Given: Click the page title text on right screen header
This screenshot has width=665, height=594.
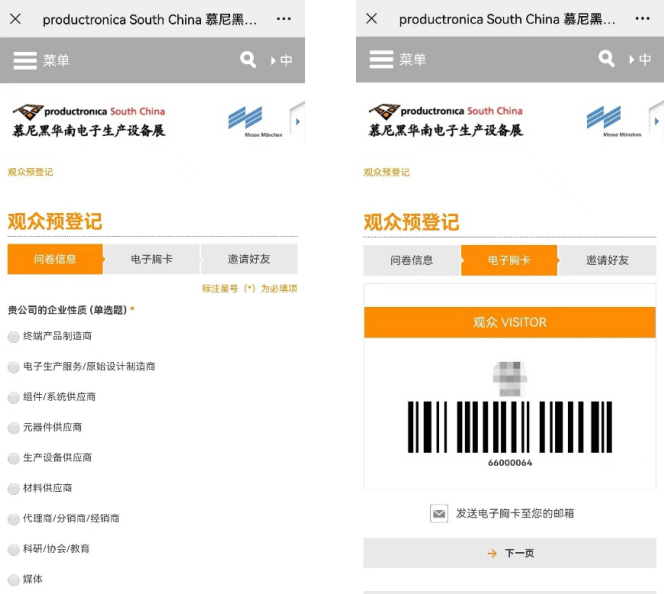Looking at the screenshot, I should (x=507, y=19).
